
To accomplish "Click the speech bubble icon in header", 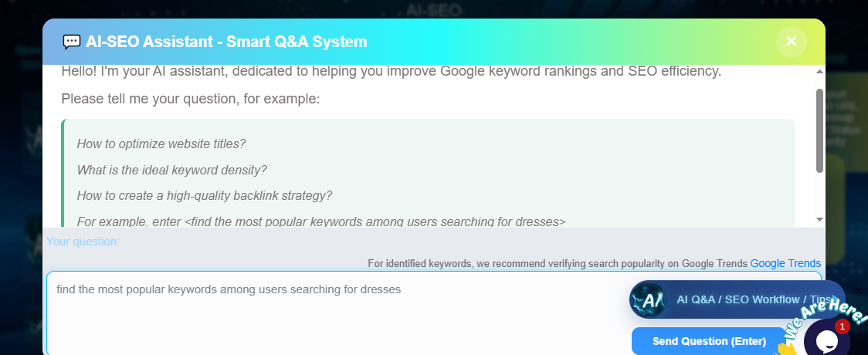I will [71, 42].
